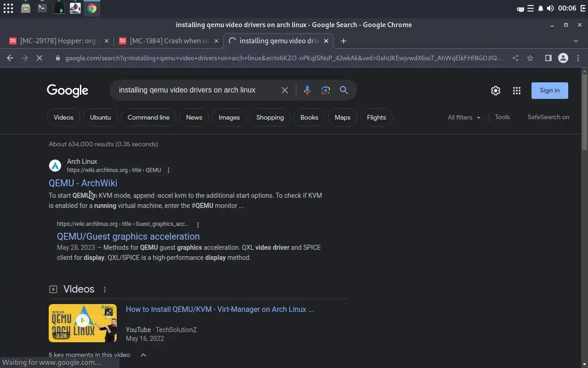Open the Chrome profile menu
This screenshot has height=368, width=588.
pos(563,58)
